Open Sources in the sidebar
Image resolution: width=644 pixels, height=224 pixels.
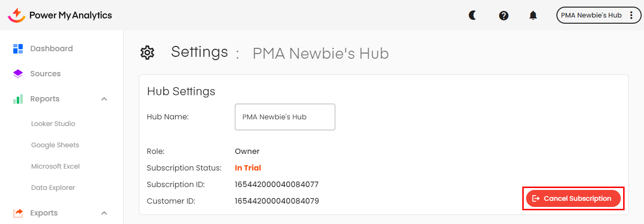45,74
